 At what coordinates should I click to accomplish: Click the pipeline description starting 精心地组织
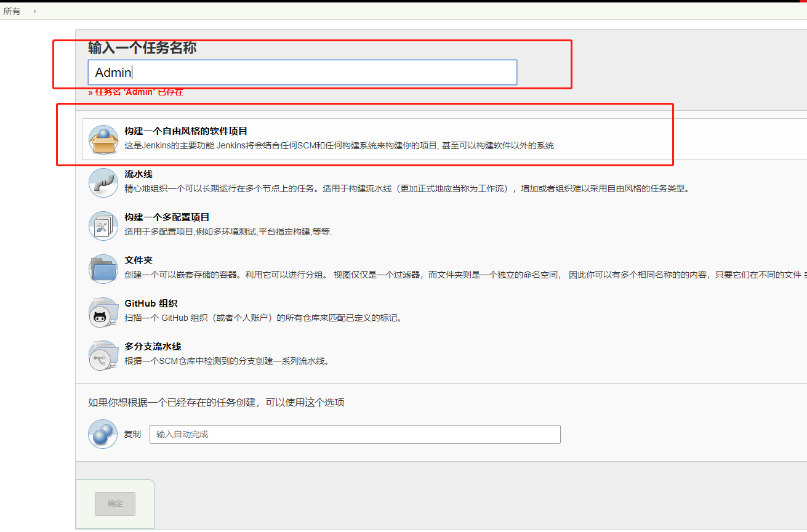[407, 188]
